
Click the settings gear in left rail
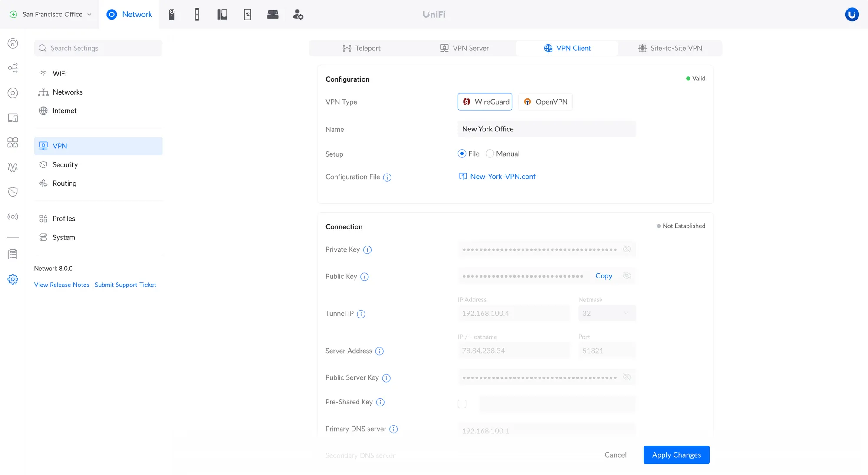coord(13,279)
